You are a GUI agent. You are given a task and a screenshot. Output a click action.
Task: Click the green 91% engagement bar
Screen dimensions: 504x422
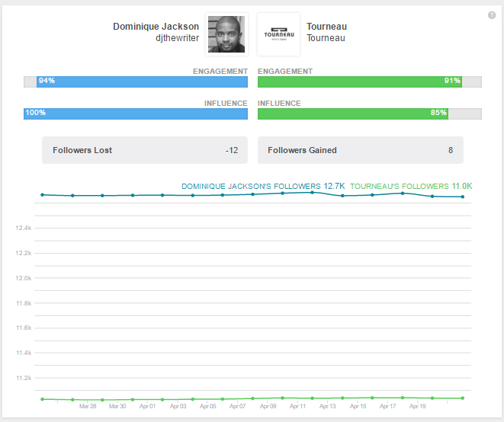[x=360, y=82]
